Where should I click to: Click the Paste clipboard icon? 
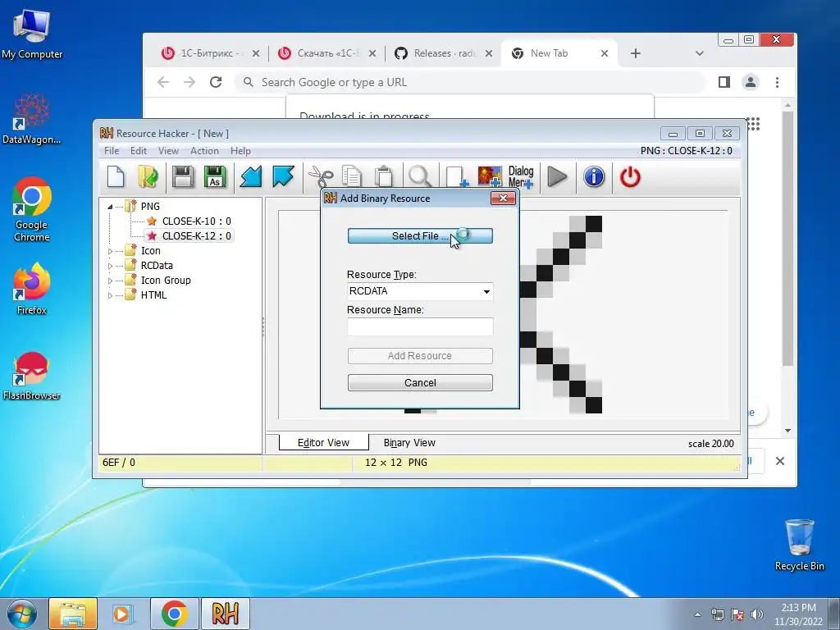point(384,177)
